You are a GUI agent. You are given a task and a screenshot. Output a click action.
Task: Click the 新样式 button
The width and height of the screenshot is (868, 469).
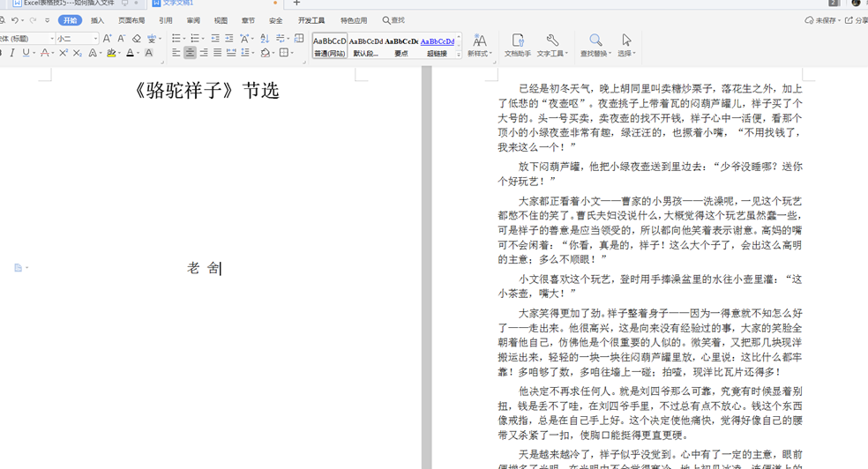point(479,45)
